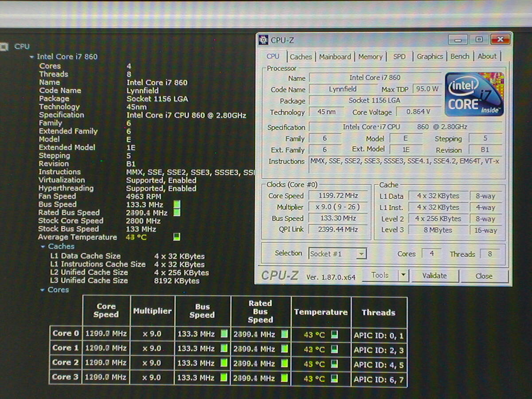Image resolution: width=532 pixels, height=399 pixels.
Task: Collapse the Cores section in Speccy
Action: (x=43, y=290)
